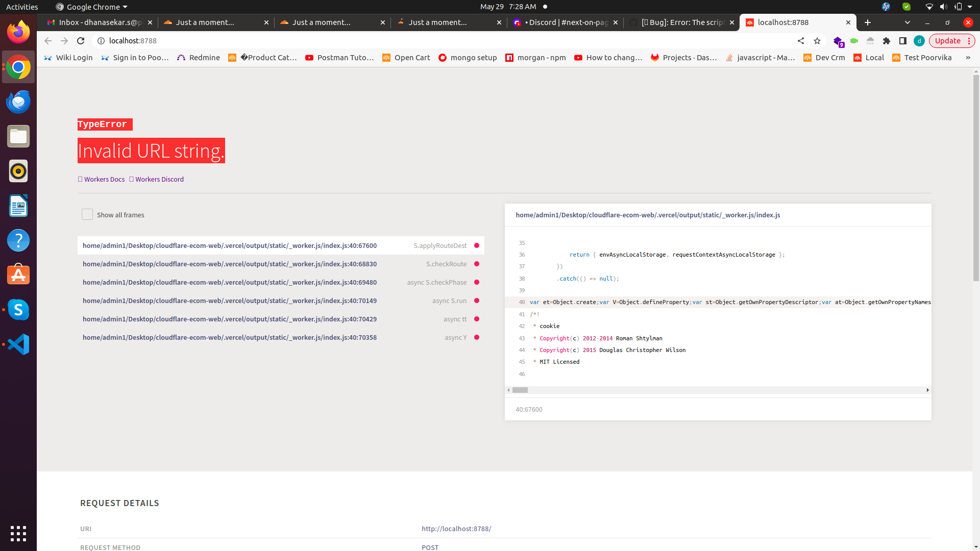Reload the localhost:8788 page
Image resolution: width=980 pixels, height=551 pixels.
click(81, 41)
